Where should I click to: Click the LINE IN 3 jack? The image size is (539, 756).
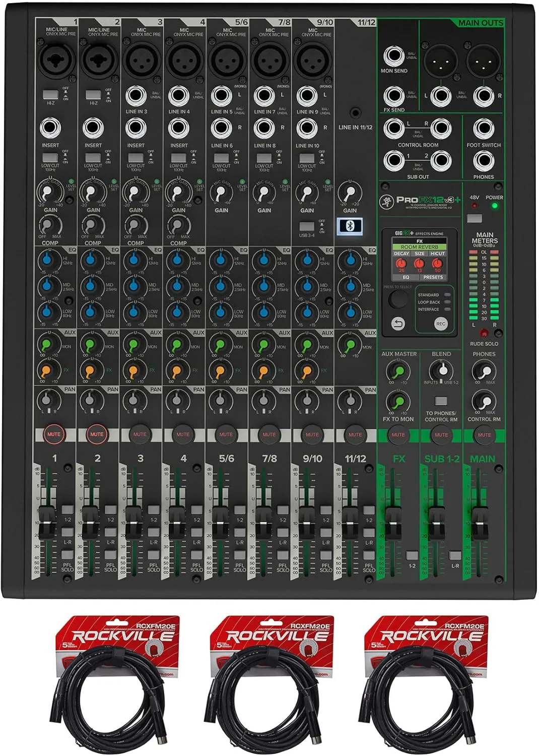(x=137, y=96)
